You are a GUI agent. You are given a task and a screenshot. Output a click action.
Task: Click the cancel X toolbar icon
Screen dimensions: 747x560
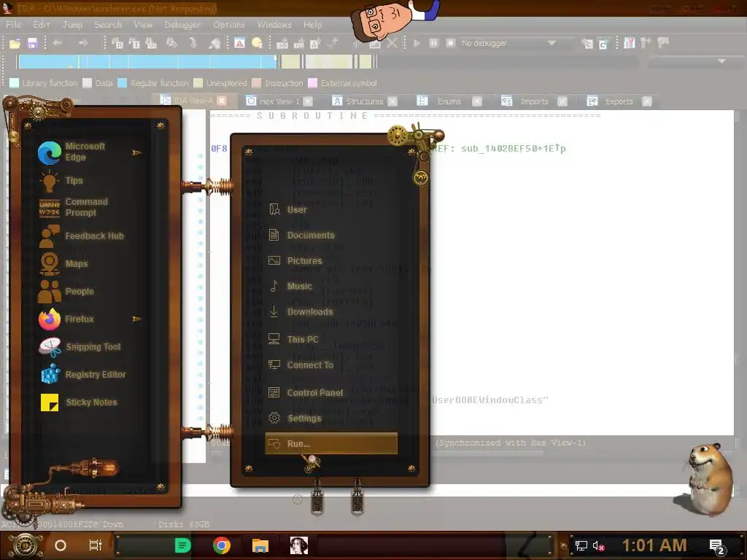(x=392, y=43)
